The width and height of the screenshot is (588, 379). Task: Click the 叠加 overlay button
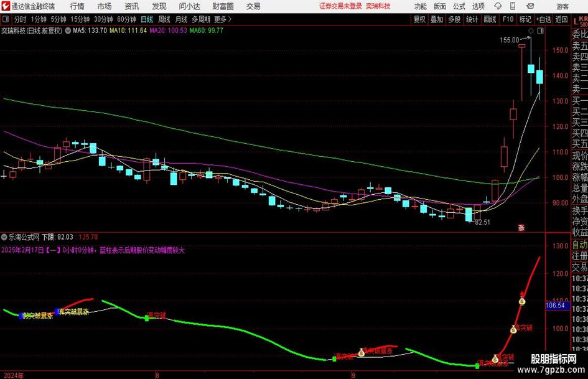pyautogui.click(x=437, y=19)
